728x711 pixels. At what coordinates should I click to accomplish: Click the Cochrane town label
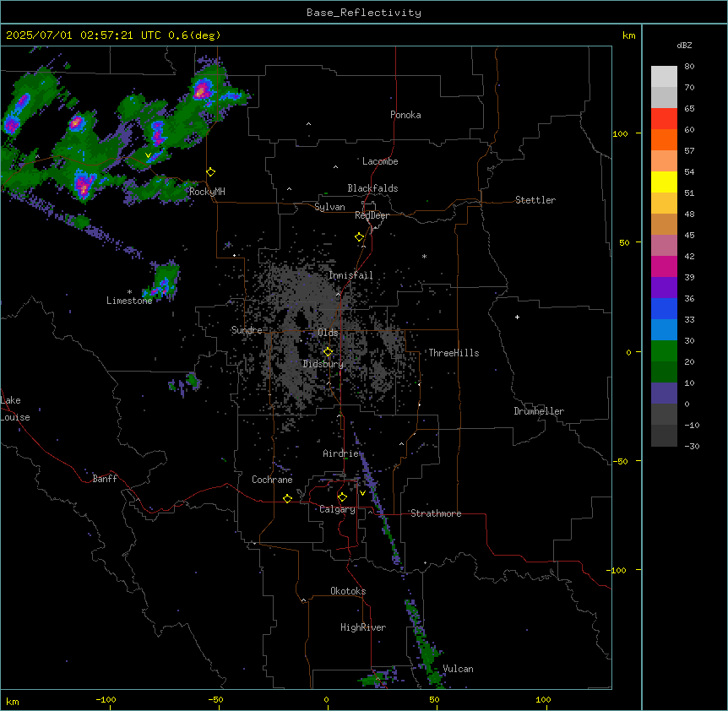coord(272,480)
